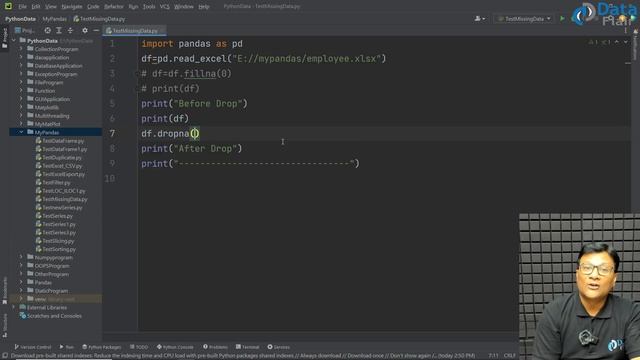Open the Project view selector dropdown

(x=24, y=30)
